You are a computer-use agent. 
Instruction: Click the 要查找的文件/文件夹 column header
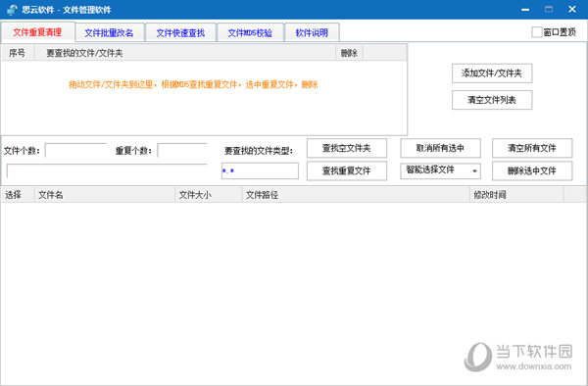(185, 53)
